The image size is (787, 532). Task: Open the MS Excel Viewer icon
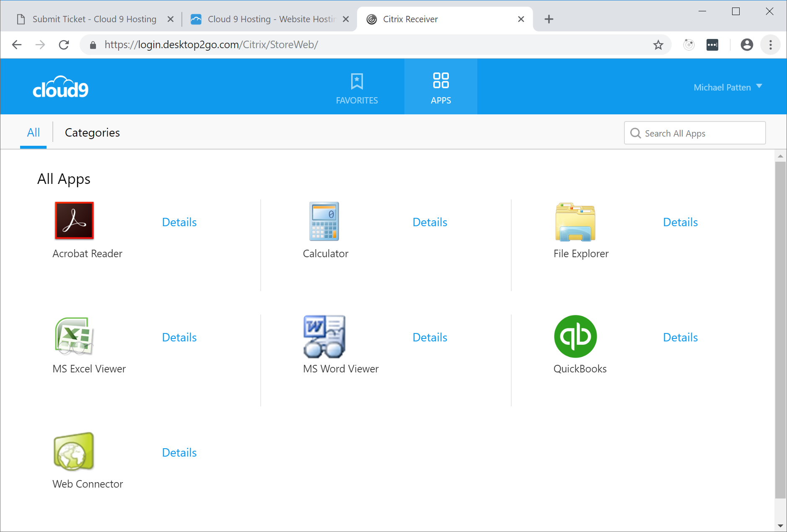[74, 336]
